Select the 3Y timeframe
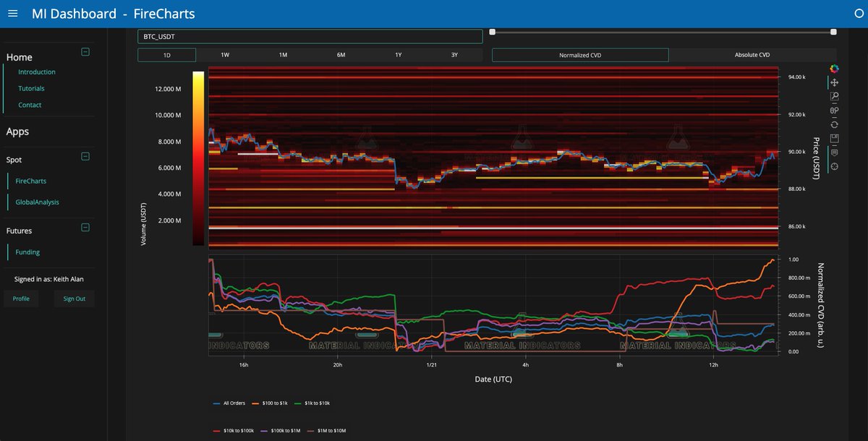Screen dimensions: 868x441 tap(454, 55)
